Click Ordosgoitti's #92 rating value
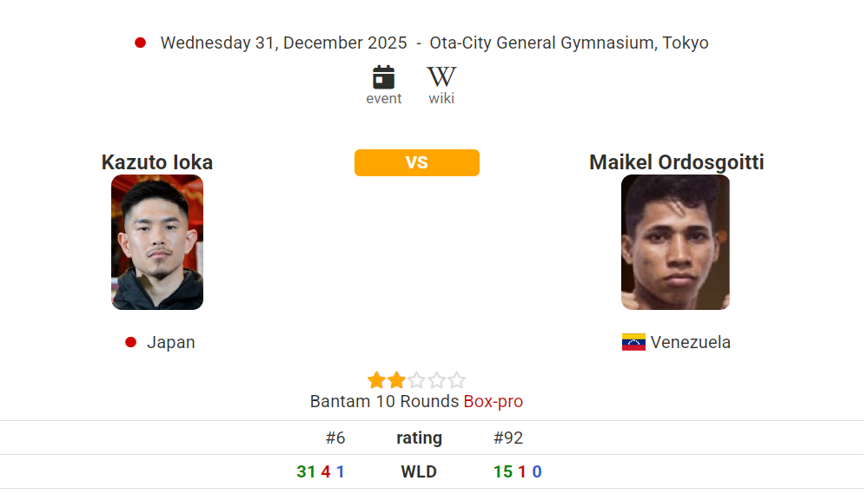This screenshot has width=868, height=494. 508,438
